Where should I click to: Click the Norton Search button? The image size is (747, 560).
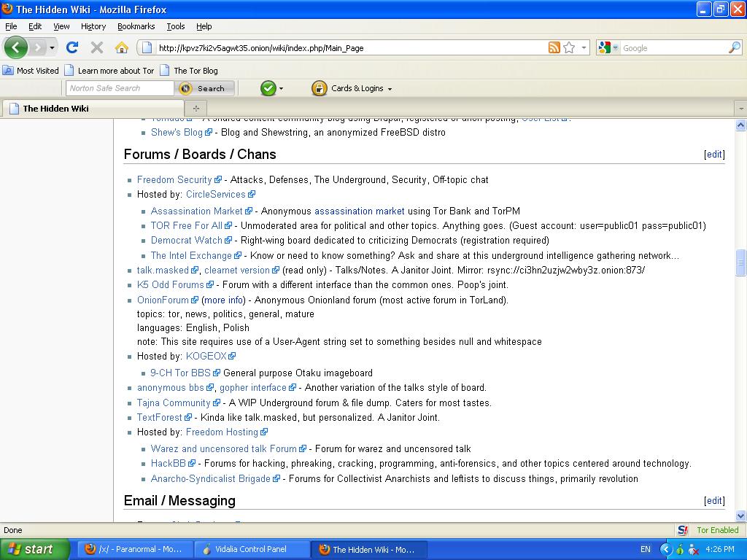coord(205,88)
